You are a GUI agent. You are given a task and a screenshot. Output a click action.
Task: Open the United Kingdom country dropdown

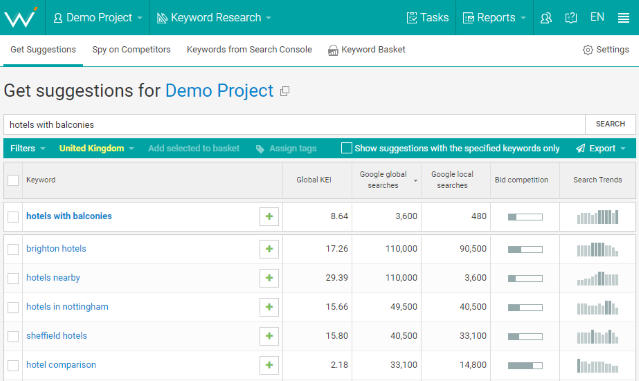pos(97,148)
